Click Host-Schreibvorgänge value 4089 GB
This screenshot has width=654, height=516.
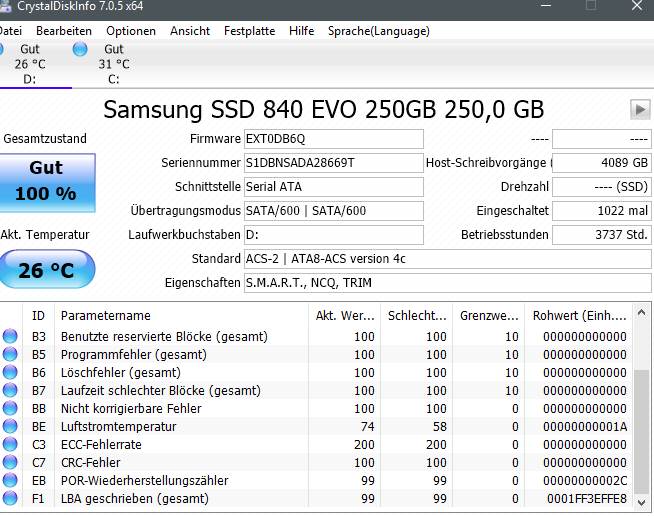click(601, 163)
